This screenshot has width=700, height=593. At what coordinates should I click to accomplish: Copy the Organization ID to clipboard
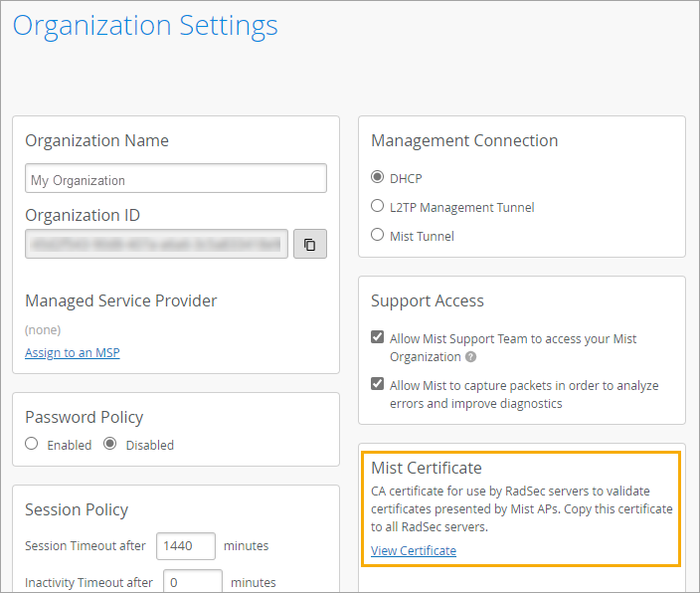coord(309,244)
